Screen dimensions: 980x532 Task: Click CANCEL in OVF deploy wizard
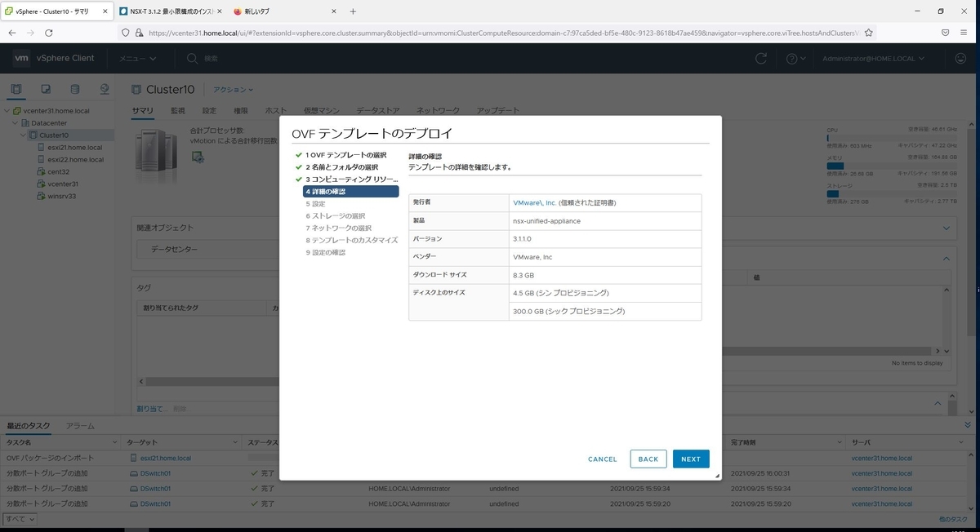pos(603,459)
